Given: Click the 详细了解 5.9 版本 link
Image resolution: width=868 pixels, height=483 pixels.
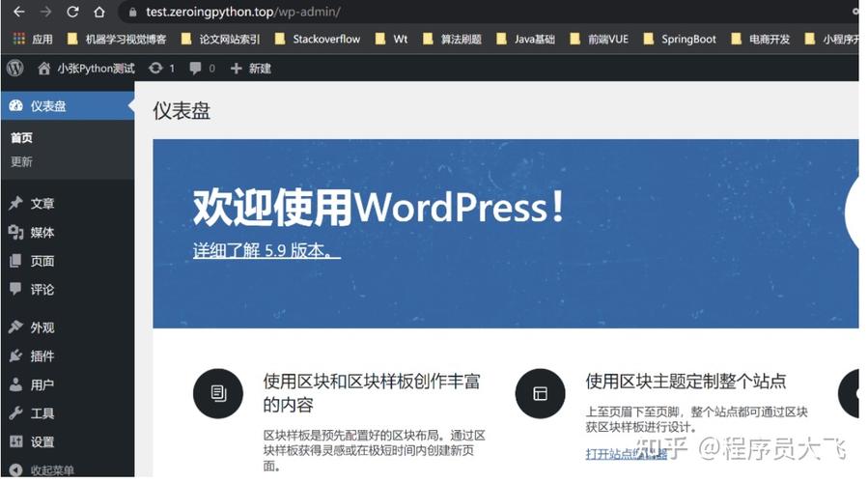Looking at the screenshot, I should point(266,250).
